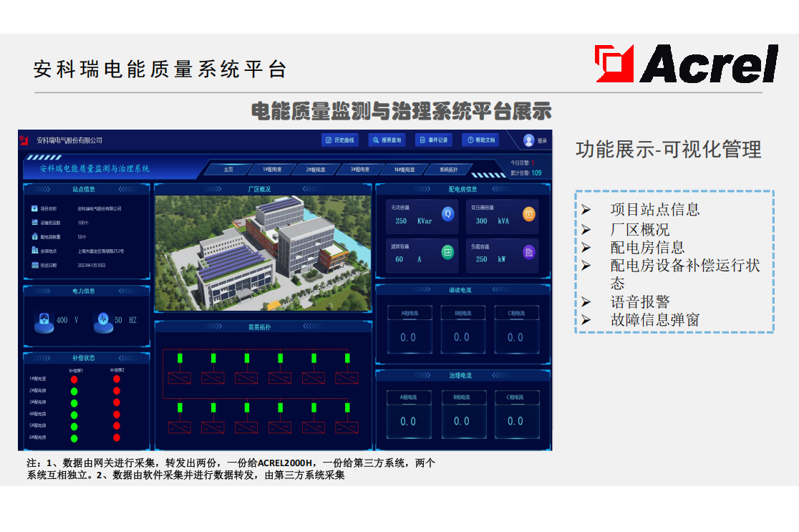This screenshot has height=532, width=799.
Task: Click 6#配电房 补偿屏1 green status light
Action: [74, 438]
